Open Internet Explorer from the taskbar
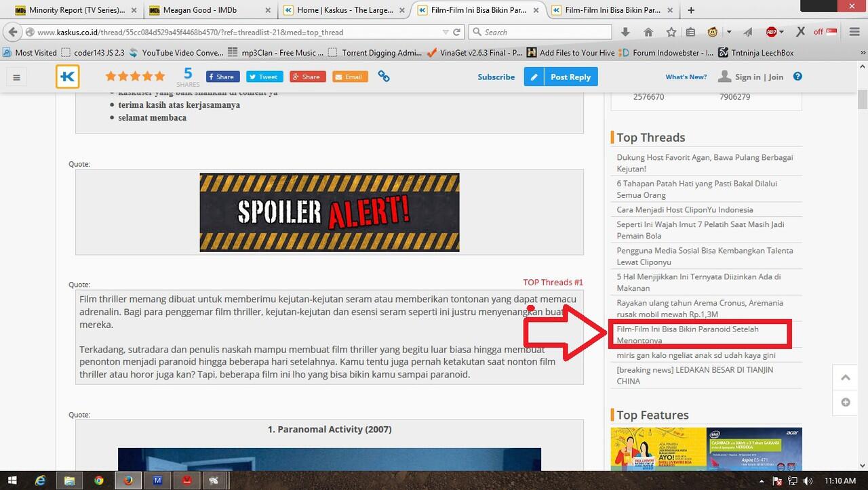This screenshot has width=868, height=490. [41, 481]
